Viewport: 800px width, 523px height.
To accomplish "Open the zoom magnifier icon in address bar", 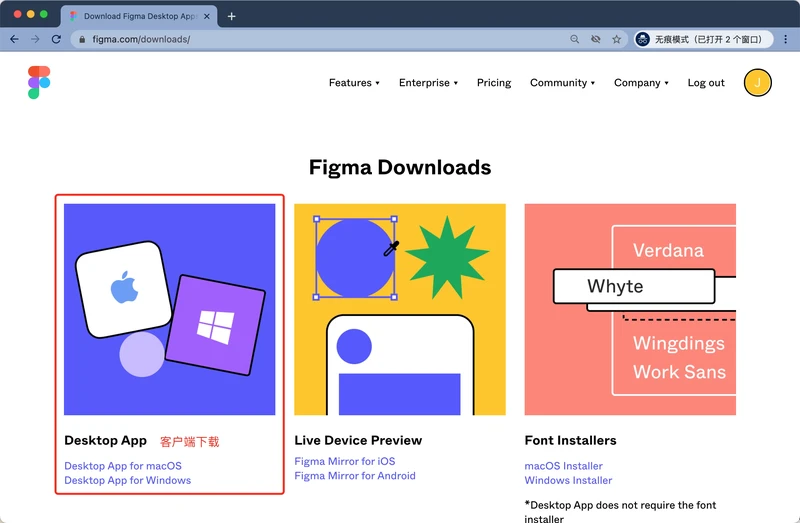I will click(x=574, y=39).
